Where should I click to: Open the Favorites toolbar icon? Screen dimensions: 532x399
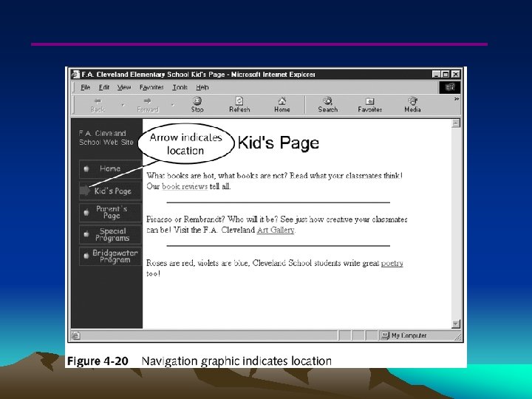(x=370, y=101)
